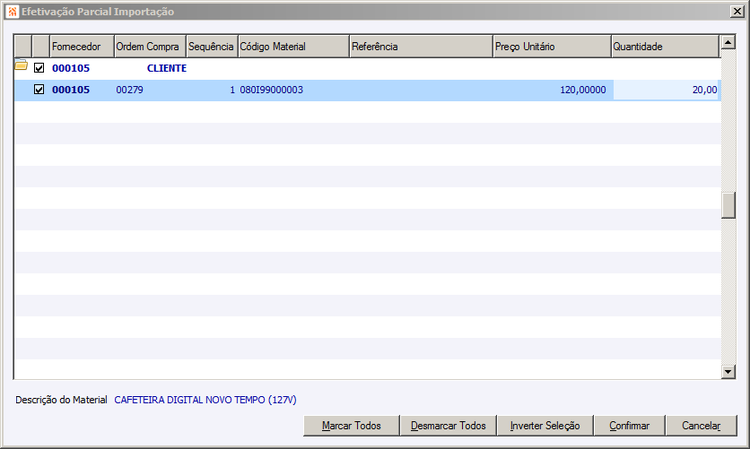Click the Inverter Seleção button
The height and width of the screenshot is (449, 750).
point(545,426)
